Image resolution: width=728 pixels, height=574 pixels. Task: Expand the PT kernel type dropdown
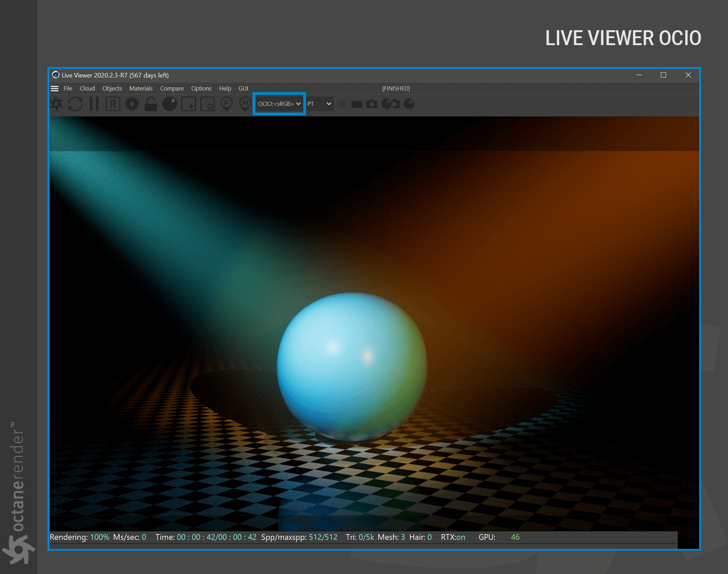[319, 104]
